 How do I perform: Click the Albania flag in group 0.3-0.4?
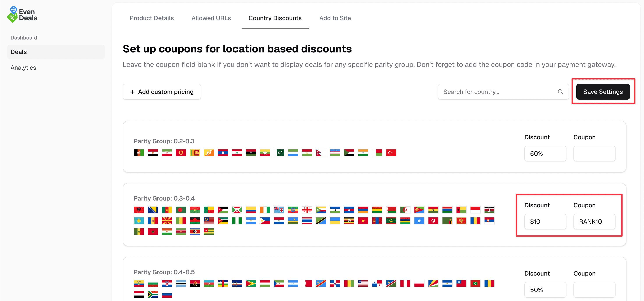click(139, 210)
